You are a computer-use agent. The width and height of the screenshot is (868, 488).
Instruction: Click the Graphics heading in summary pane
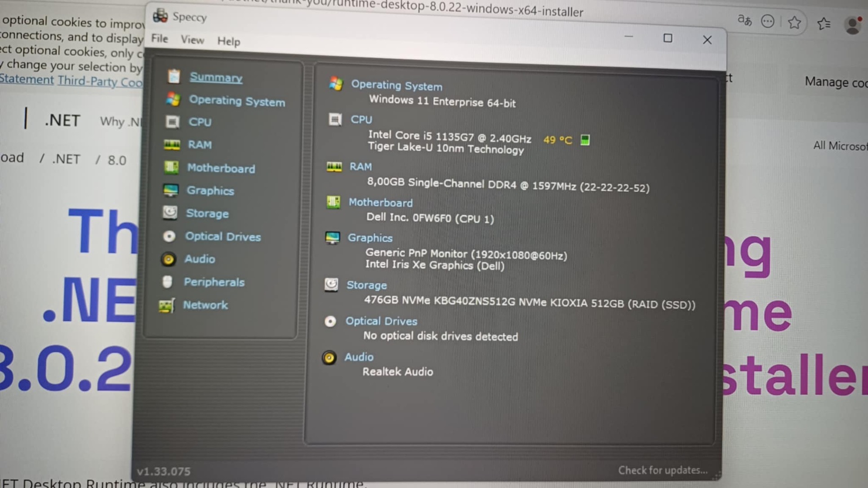(x=370, y=238)
